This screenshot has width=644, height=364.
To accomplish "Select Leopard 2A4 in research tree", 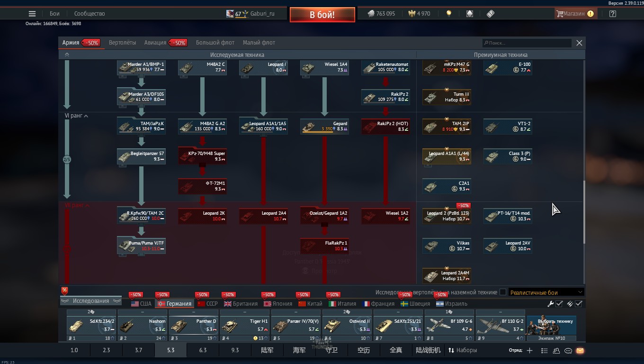I will tap(263, 216).
